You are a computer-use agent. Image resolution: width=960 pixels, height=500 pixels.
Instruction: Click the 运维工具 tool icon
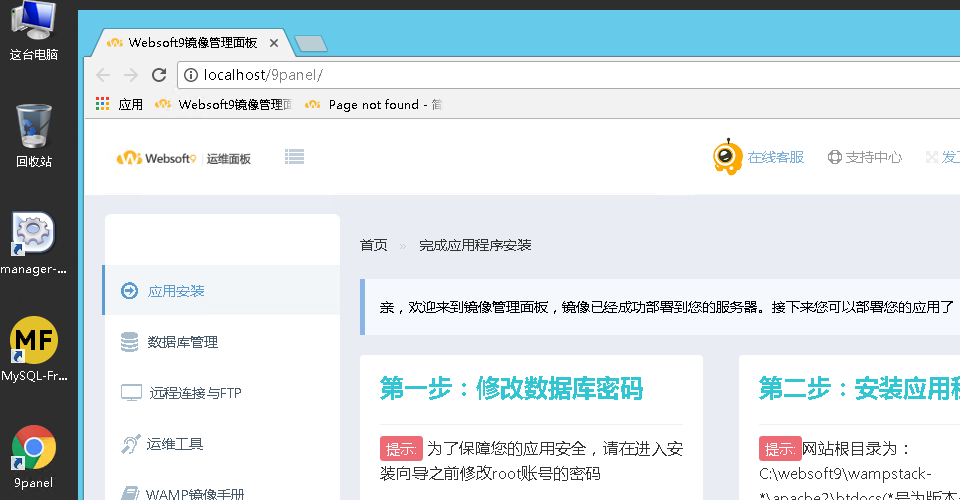pyautogui.click(x=130, y=444)
